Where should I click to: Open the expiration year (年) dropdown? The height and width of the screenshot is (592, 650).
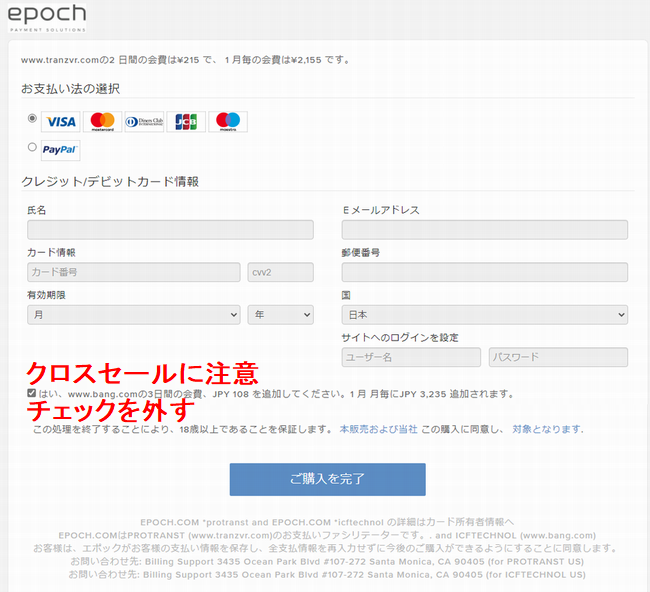tap(280, 314)
